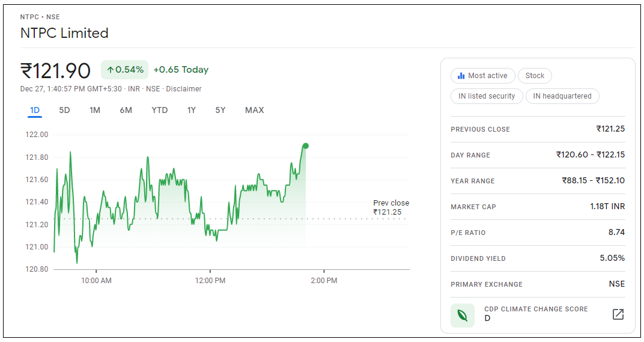644x342 pixels.
Task: Click the 120.80 y-axis label
Action: [37, 269]
